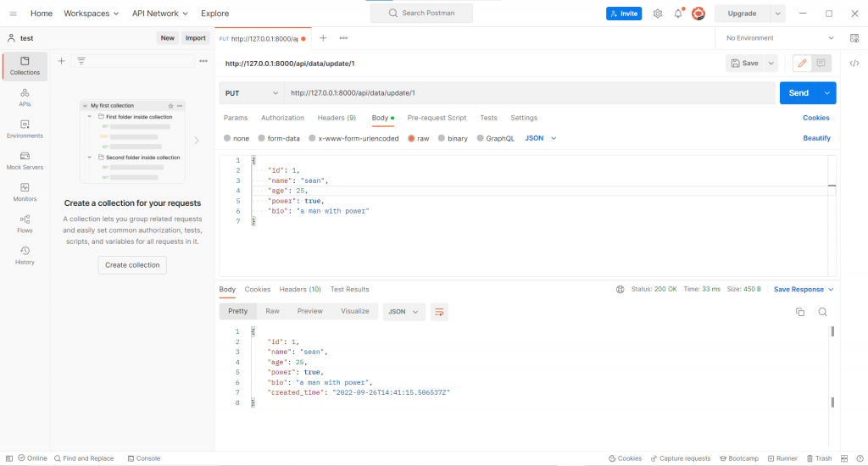868x466 pixels.
Task: Search the response with the magnifier icon
Action: [822, 312]
